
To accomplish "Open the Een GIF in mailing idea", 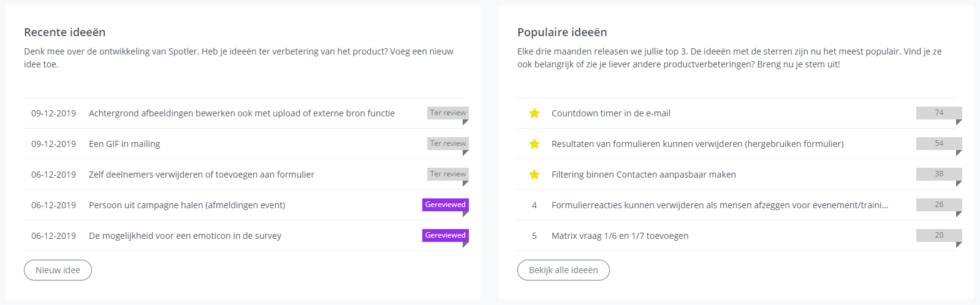I will click(124, 144).
